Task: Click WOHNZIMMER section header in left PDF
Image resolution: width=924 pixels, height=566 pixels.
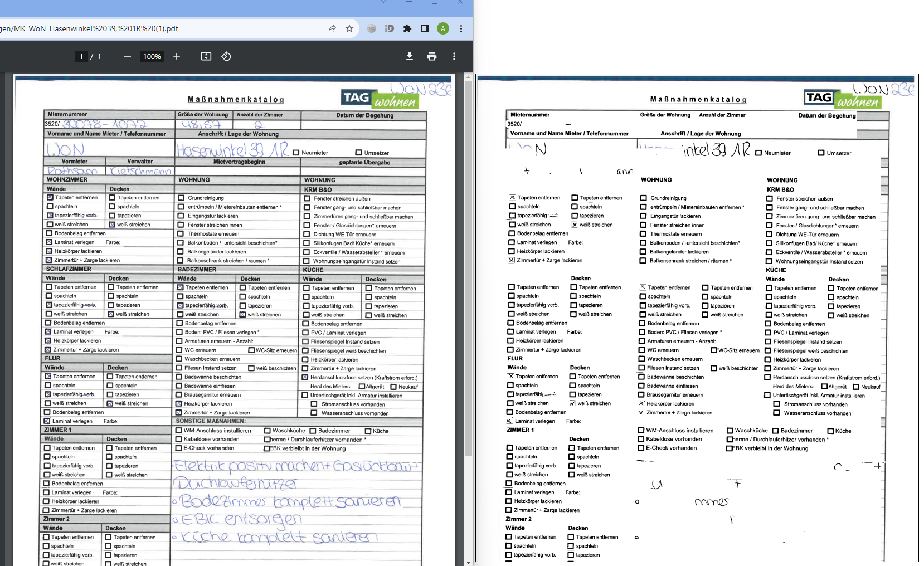Action: point(67,180)
